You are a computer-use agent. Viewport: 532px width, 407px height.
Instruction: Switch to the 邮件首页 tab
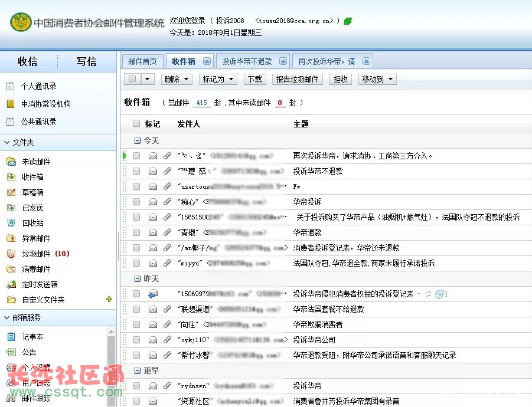click(x=142, y=61)
